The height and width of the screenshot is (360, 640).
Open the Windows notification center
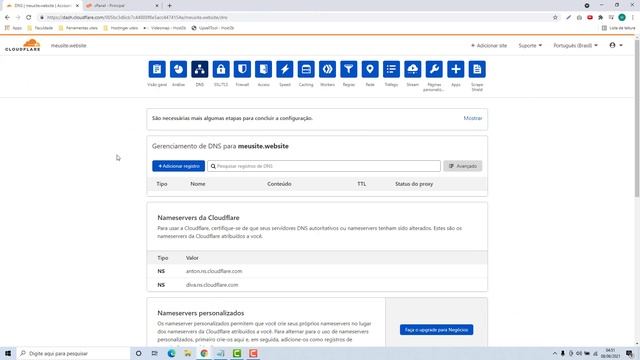tap(629, 353)
